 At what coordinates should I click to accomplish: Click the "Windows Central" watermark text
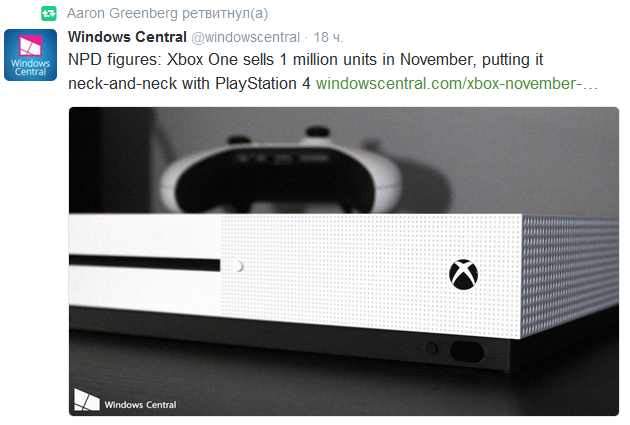pyautogui.click(x=140, y=405)
